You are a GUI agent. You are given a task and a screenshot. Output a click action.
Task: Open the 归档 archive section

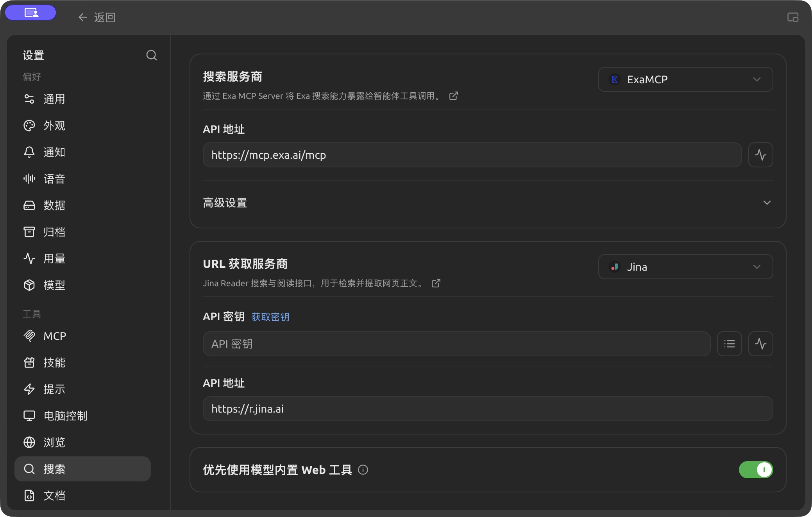[x=82, y=232]
